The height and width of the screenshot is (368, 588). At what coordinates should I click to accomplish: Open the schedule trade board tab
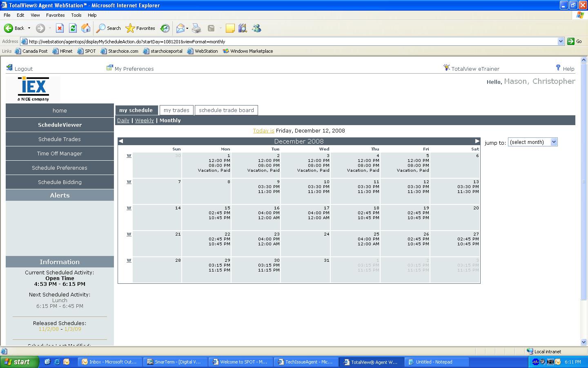[226, 110]
